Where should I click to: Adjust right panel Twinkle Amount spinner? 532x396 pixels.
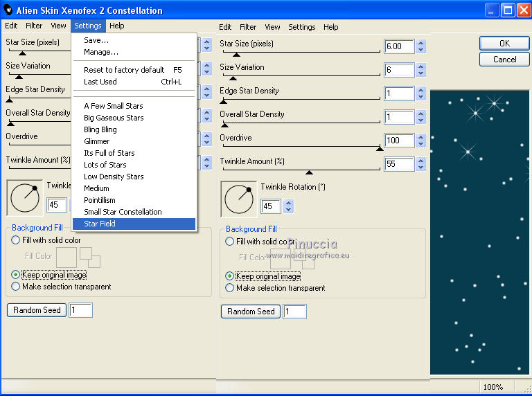(421, 164)
